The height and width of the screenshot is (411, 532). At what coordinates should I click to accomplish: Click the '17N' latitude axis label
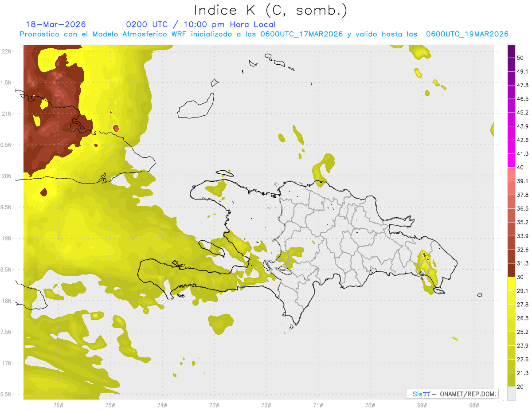point(7,363)
